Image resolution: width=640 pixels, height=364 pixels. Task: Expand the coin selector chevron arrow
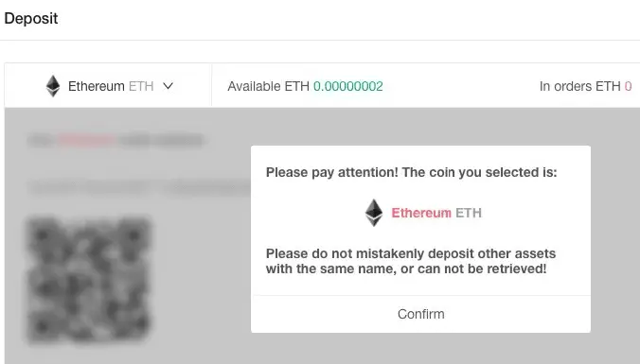(169, 86)
